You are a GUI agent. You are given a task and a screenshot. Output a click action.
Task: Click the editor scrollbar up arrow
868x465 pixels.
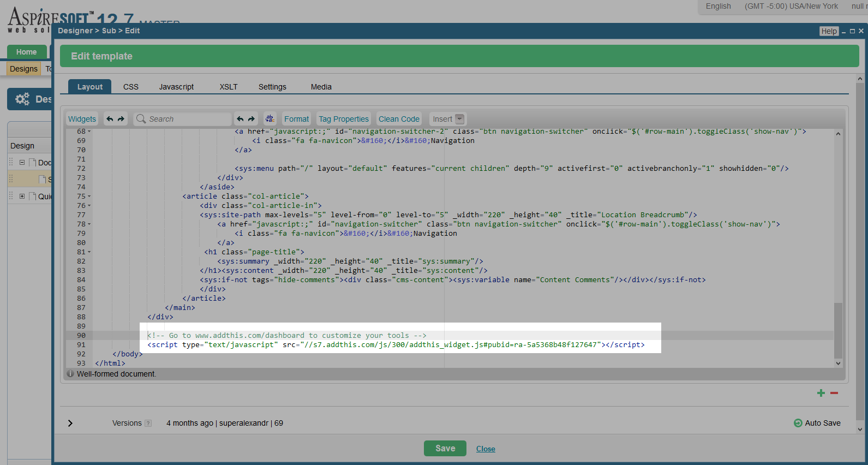tap(838, 133)
